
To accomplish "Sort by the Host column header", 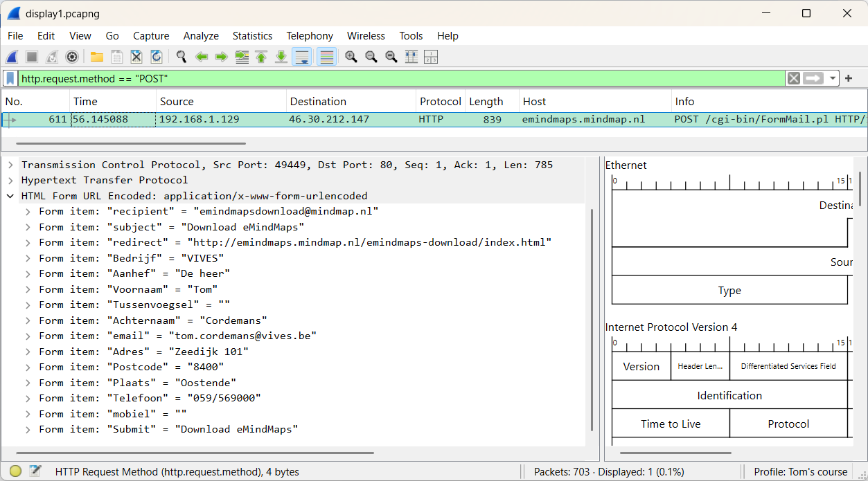I will click(595, 101).
